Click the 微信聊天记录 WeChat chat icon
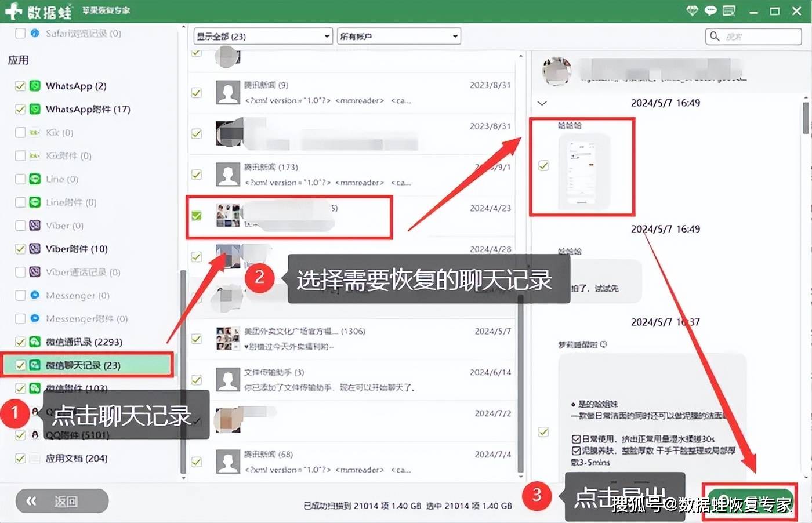This screenshot has width=812, height=523. click(x=35, y=365)
